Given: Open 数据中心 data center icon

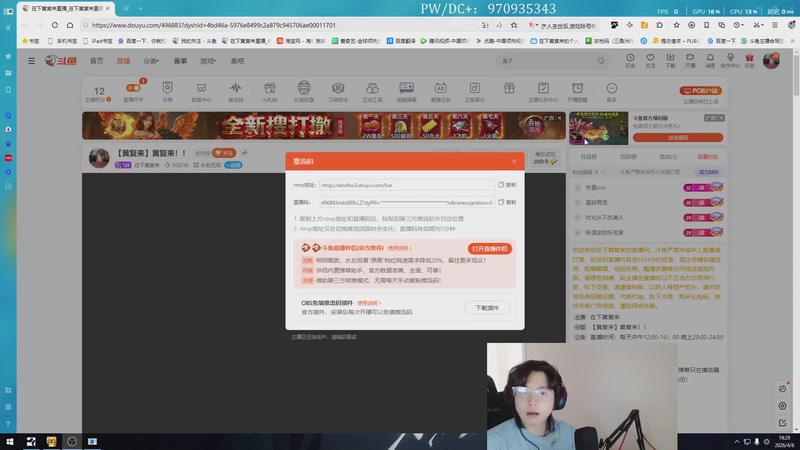Looking at the screenshot, I should click(x=202, y=92).
